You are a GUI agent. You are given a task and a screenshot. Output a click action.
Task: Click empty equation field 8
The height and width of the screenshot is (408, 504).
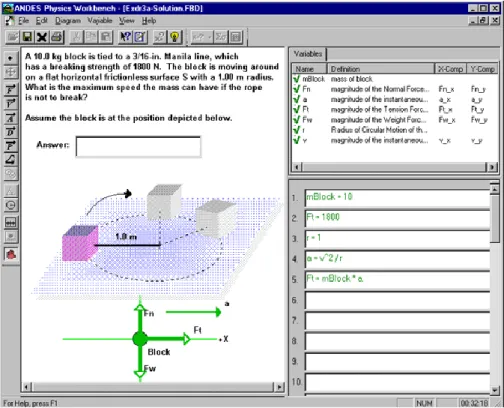click(x=397, y=341)
